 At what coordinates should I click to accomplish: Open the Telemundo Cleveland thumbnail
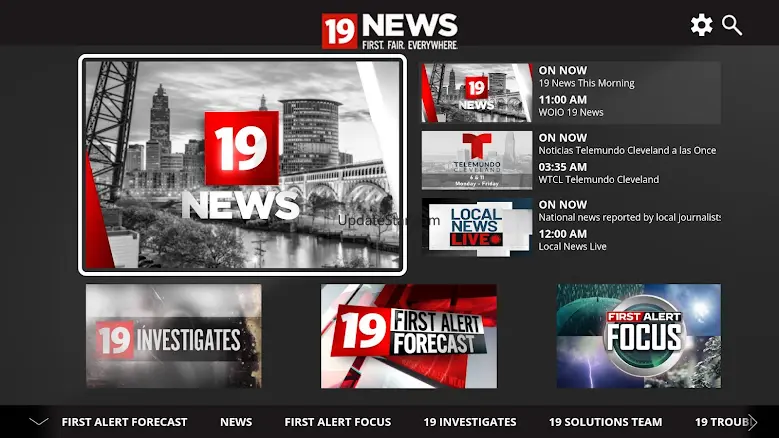click(476, 160)
